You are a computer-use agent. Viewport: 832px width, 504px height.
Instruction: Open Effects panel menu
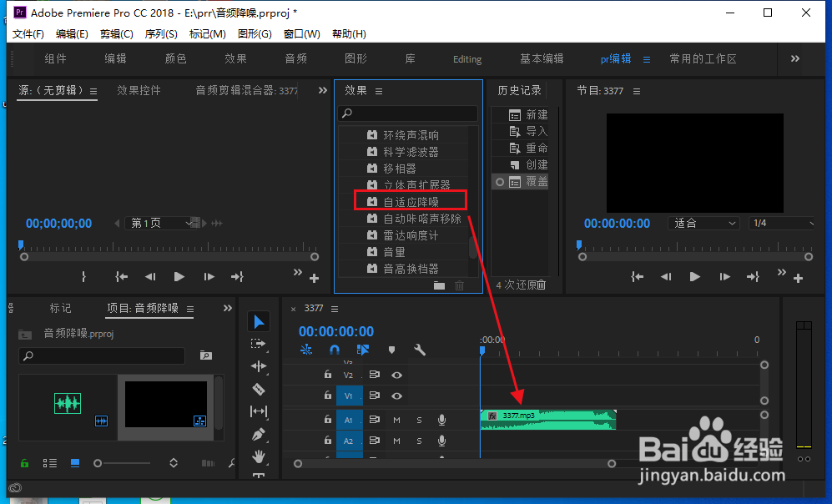[x=379, y=91]
